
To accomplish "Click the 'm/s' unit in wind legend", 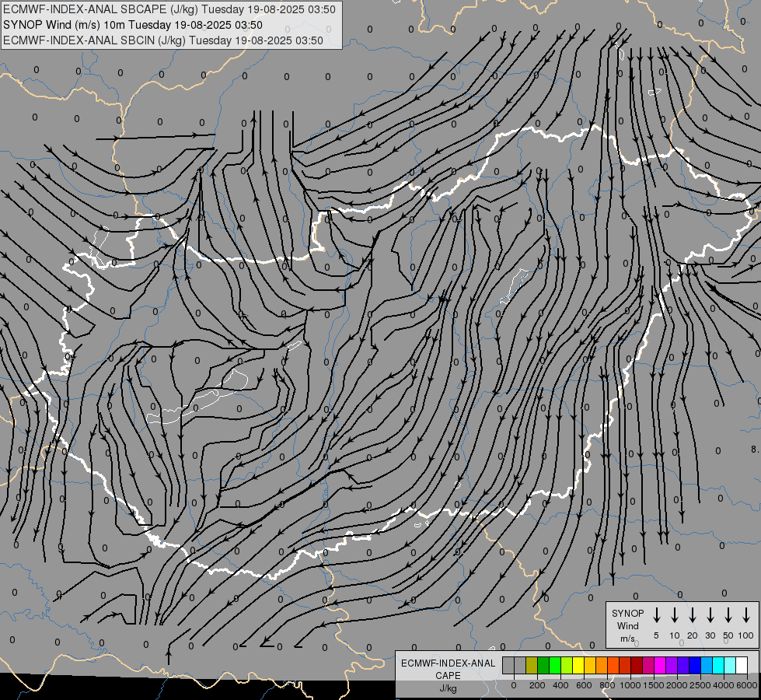I will pos(627,639).
